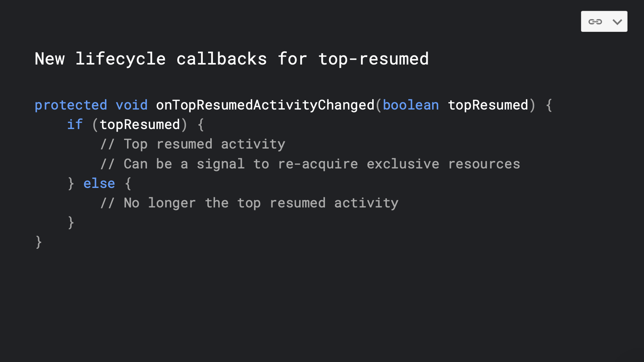
Task: Click the comment about re-acquiring exclusive resources
Action: pyautogui.click(x=310, y=164)
